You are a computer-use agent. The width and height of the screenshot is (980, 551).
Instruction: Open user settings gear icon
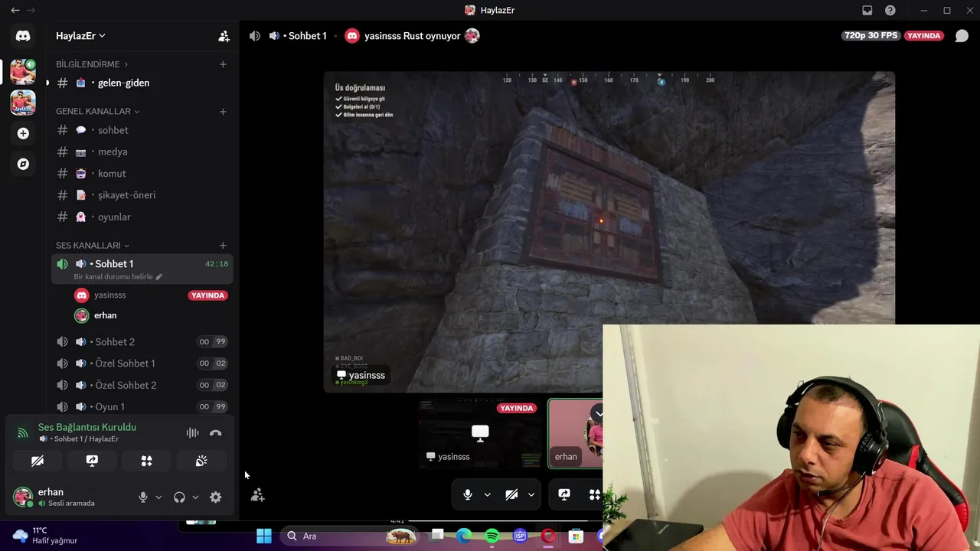215,497
